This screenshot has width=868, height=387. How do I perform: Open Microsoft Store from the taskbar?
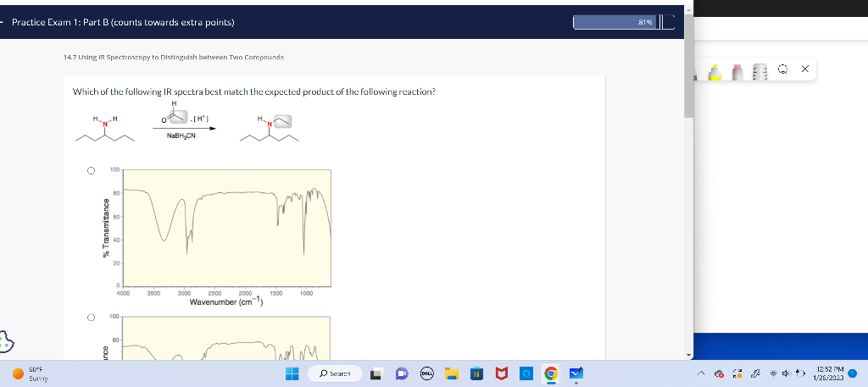476,374
